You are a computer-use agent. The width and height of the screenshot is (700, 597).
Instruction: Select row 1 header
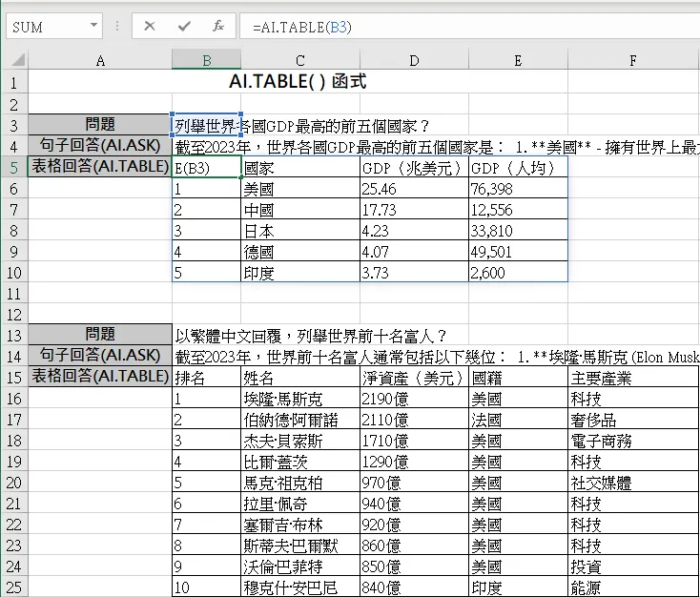[14, 82]
